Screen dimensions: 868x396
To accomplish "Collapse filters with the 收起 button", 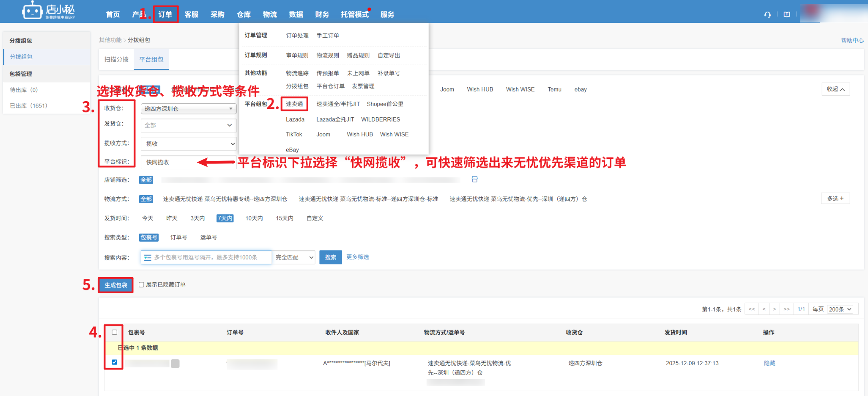I will (835, 89).
